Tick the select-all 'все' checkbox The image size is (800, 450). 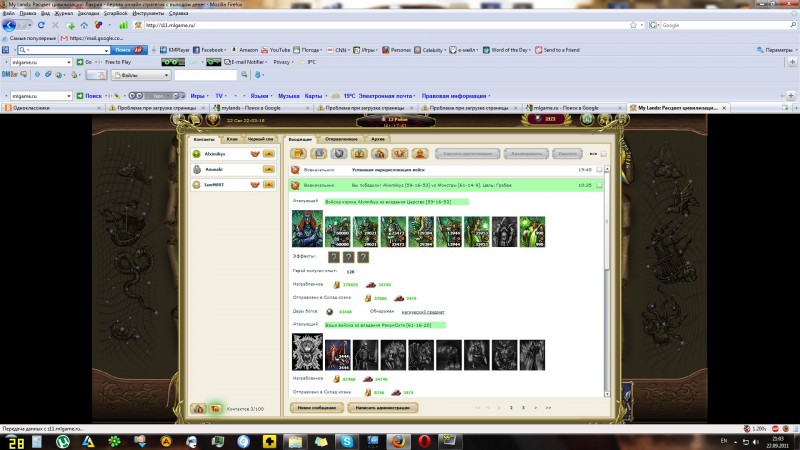coord(604,154)
